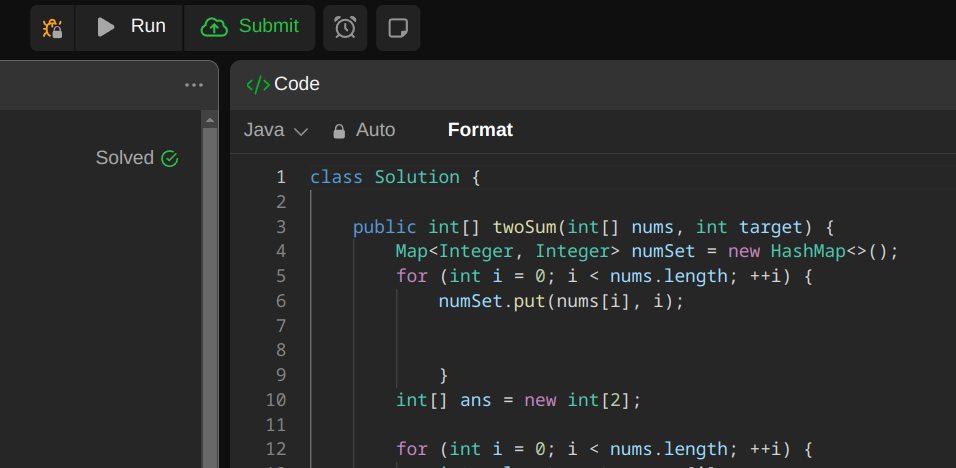956x468 pixels.
Task: Click line number 1 in gutter
Action: (x=280, y=177)
